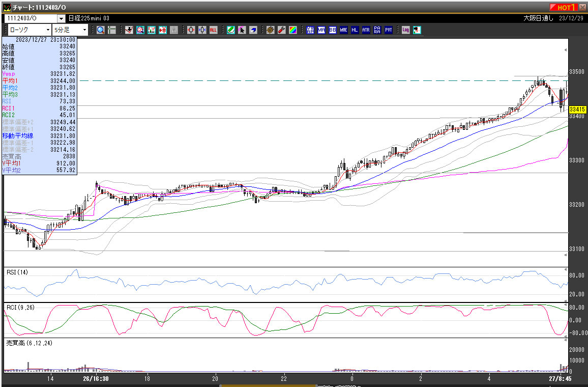Toggle the VWAP indicator button

click(310, 30)
